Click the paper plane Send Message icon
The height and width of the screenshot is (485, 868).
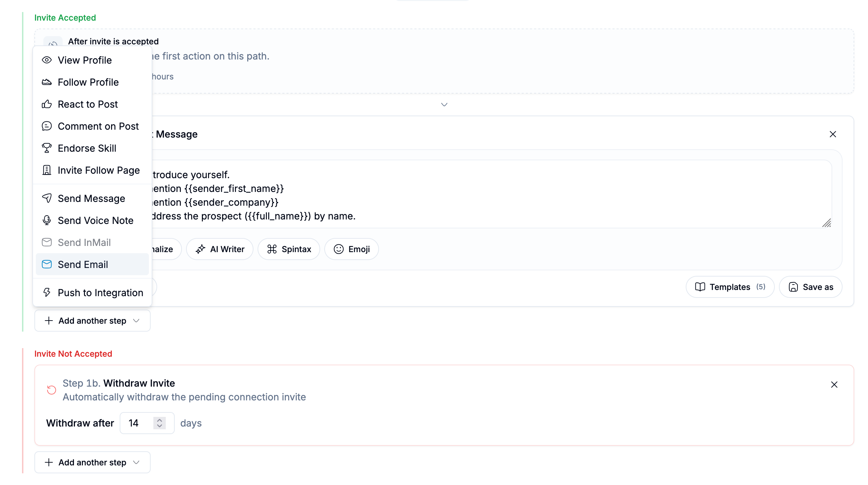pos(47,198)
